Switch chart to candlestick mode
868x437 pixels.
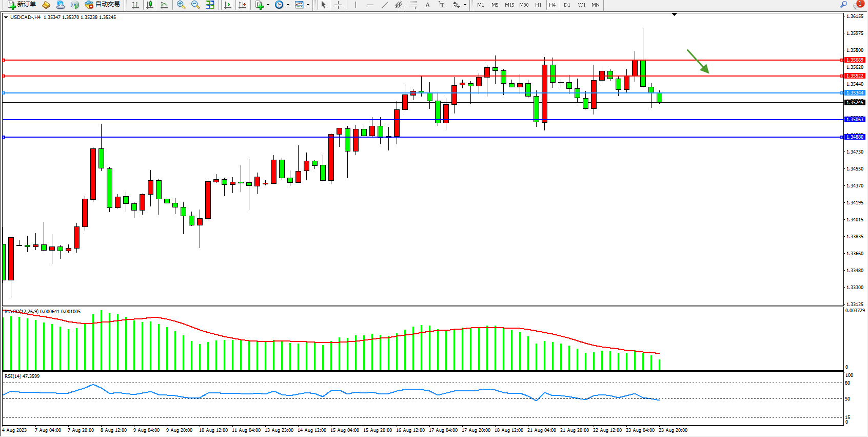(150, 5)
